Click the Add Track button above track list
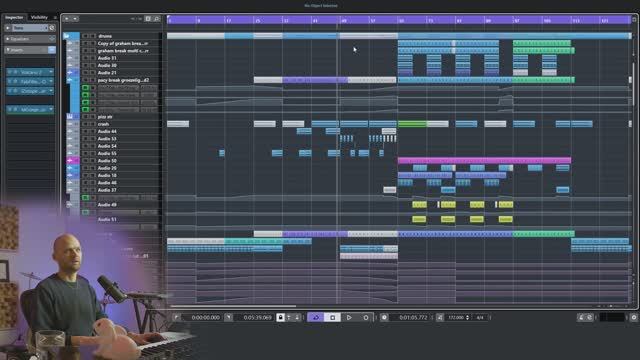The width and height of the screenshot is (640, 360). click(67, 19)
